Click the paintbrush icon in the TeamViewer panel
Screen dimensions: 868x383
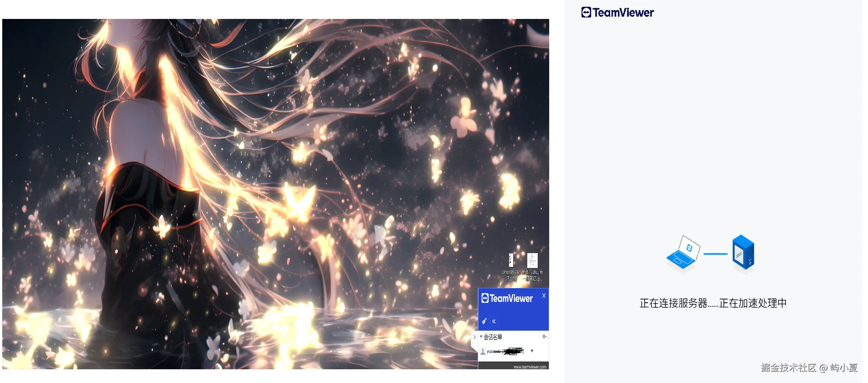pyautogui.click(x=484, y=321)
